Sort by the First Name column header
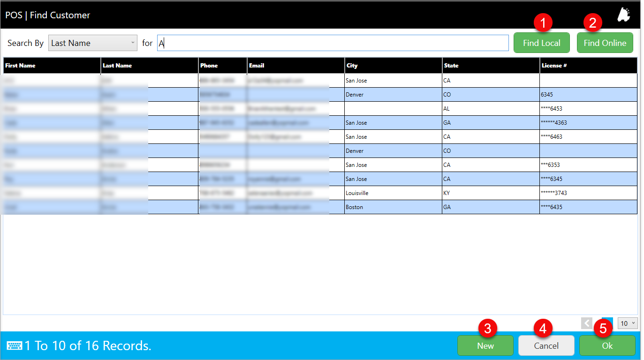This screenshot has width=644, height=360. coord(52,66)
